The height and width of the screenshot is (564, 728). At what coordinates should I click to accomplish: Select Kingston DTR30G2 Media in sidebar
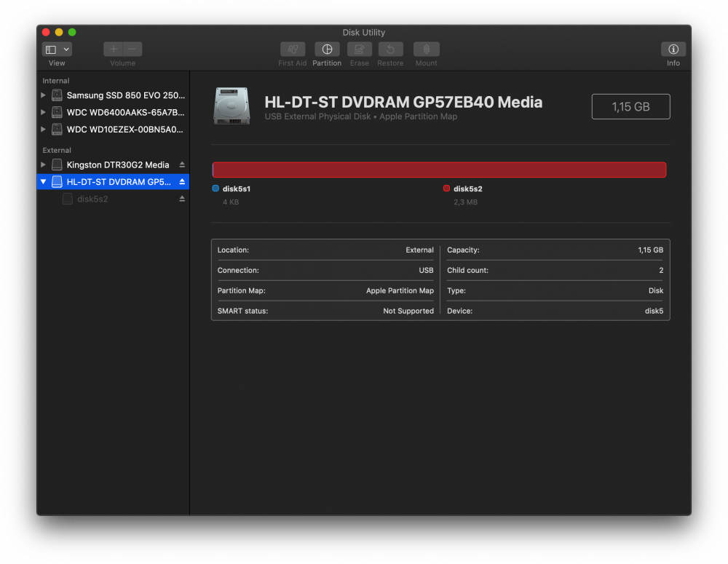113,164
